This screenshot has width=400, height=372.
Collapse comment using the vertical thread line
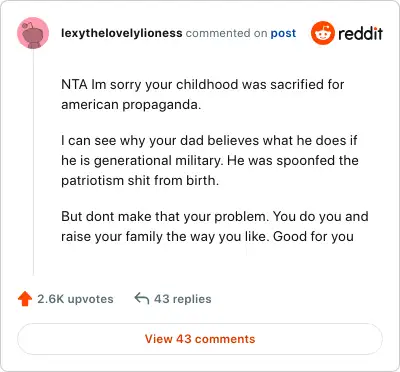(33, 162)
